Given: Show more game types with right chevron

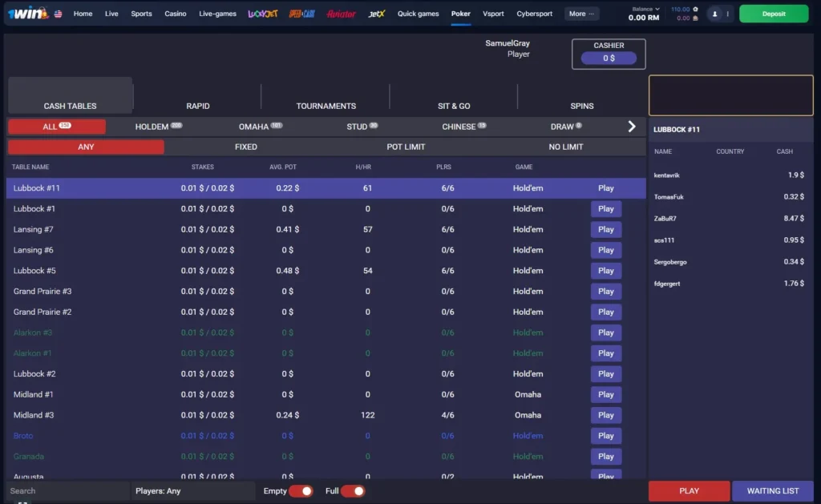Looking at the screenshot, I should (632, 126).
